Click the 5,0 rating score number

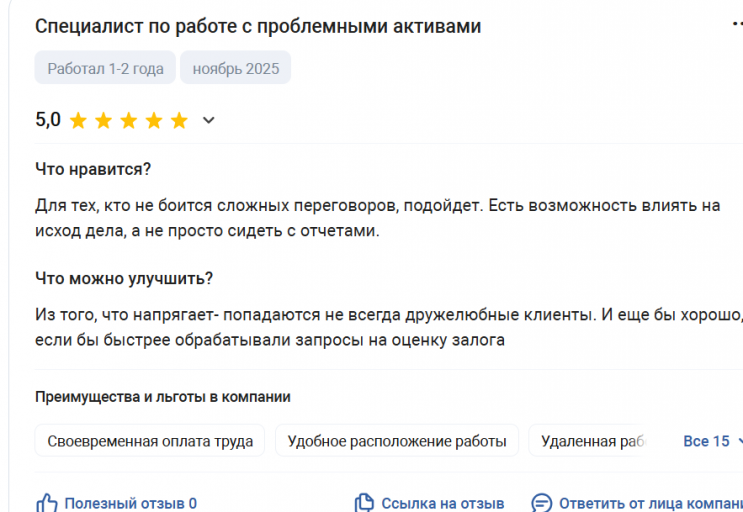pos(48,120)
